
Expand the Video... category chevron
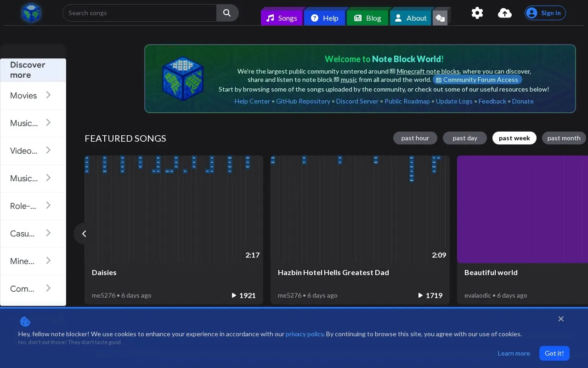[x=48, y=150]
